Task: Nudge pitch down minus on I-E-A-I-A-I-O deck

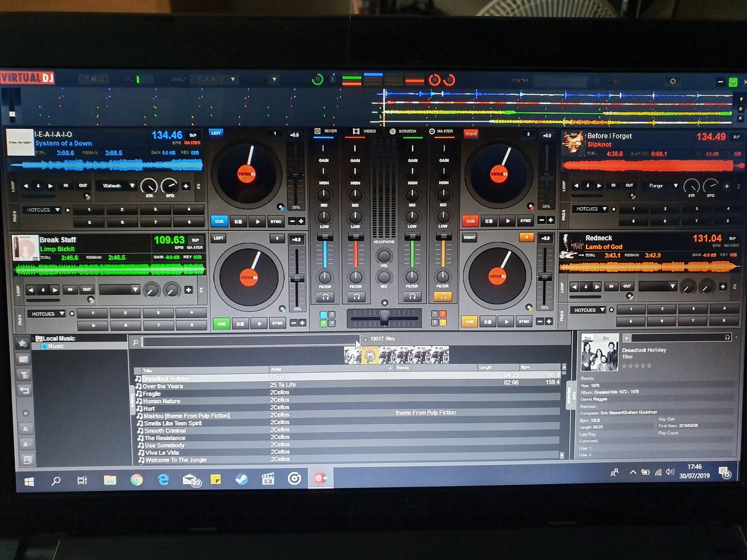Action: pos(292,221)
